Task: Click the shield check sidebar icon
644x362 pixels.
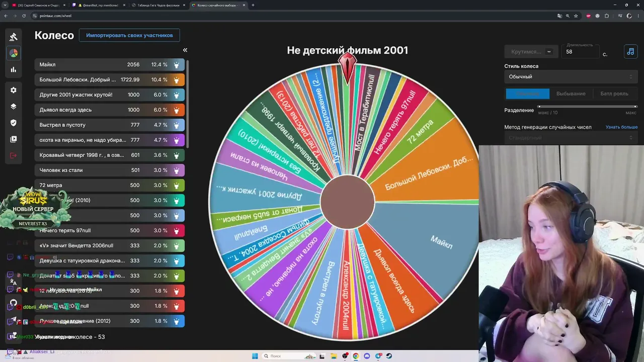Action: [14, 123]
